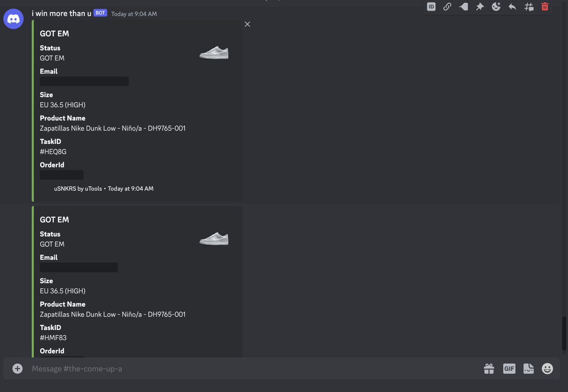Click 'uSNKRS by uTools' footer text
The image size is (568, 392).
[x=78, y=188]
